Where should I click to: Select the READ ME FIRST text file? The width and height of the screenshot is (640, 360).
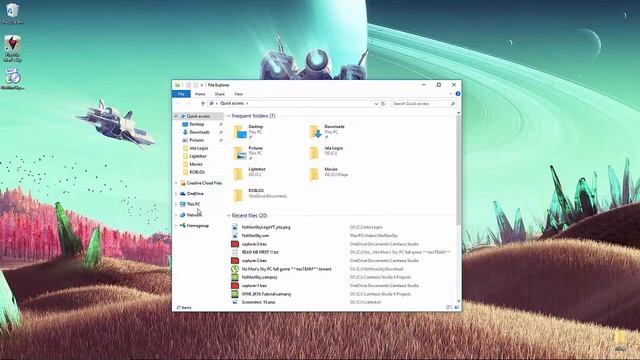[260, 252]
